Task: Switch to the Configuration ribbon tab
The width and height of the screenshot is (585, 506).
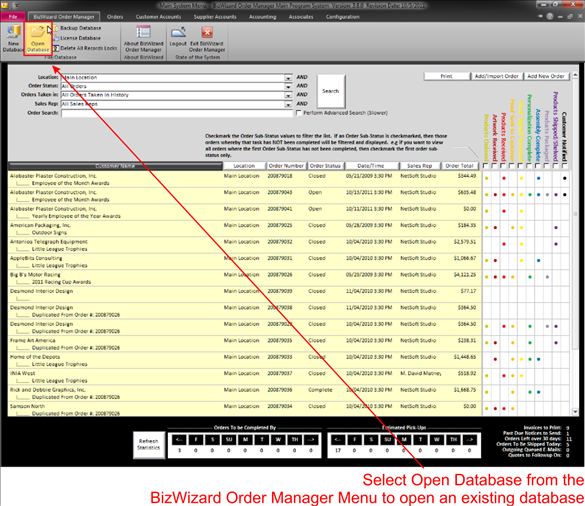Action: click(x=342, y=17)
